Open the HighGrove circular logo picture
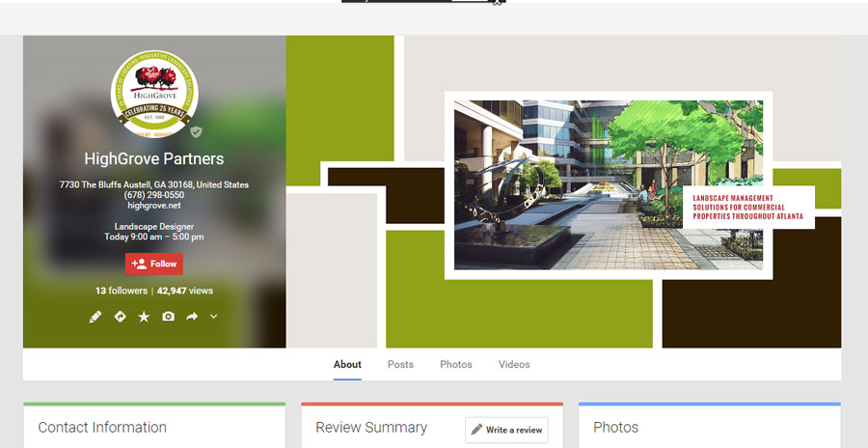Screen dimensions: 868x448 154,93
